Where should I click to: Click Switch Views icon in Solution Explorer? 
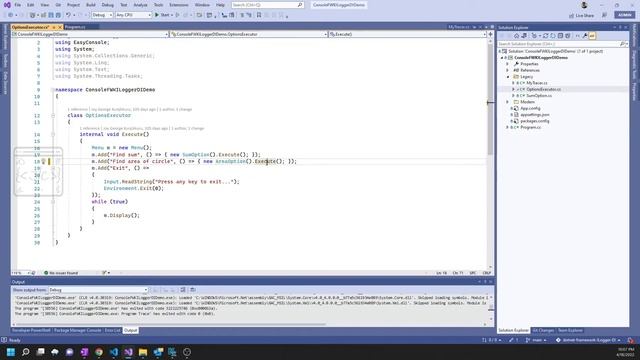524,36
